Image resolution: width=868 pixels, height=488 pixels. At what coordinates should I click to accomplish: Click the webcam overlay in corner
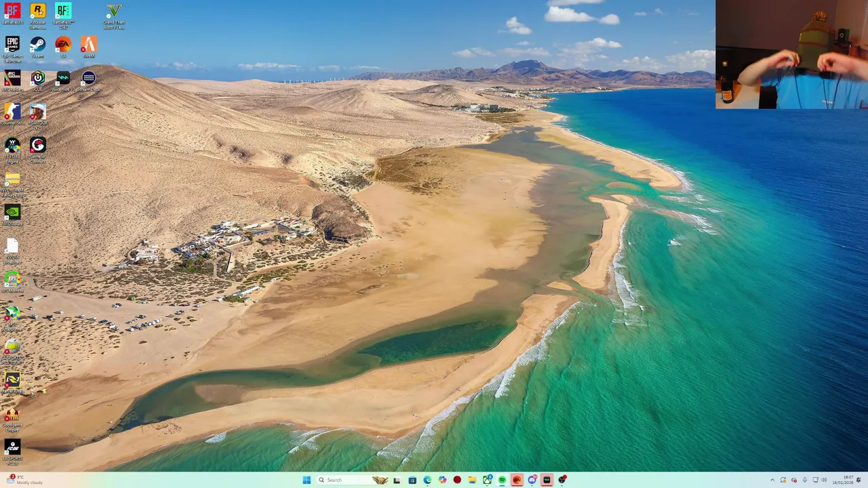coord(791,54)
